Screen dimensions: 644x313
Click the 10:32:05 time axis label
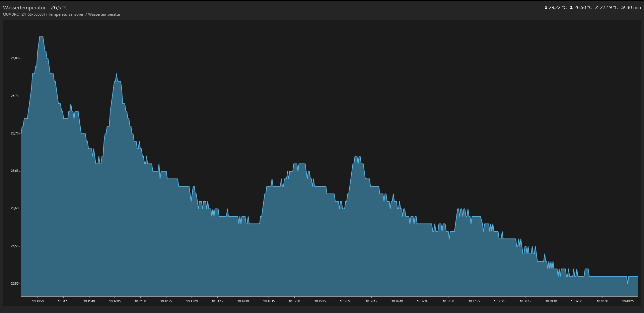[x=115, y=301]
